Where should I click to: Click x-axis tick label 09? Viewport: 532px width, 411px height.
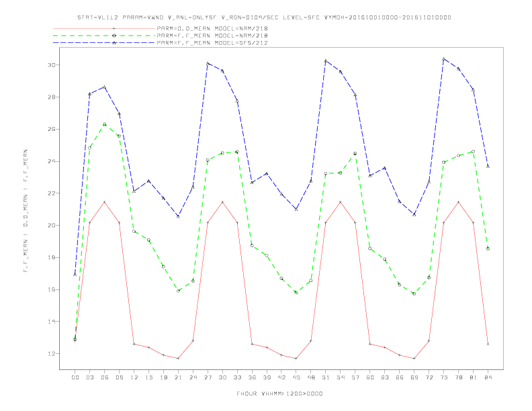119,377
